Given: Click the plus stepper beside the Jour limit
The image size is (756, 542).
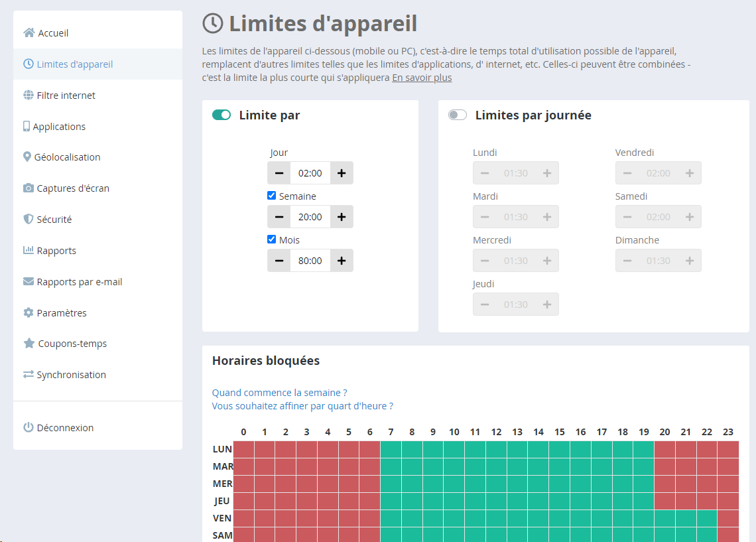Looking at the screenshot, I should point(342,172).
